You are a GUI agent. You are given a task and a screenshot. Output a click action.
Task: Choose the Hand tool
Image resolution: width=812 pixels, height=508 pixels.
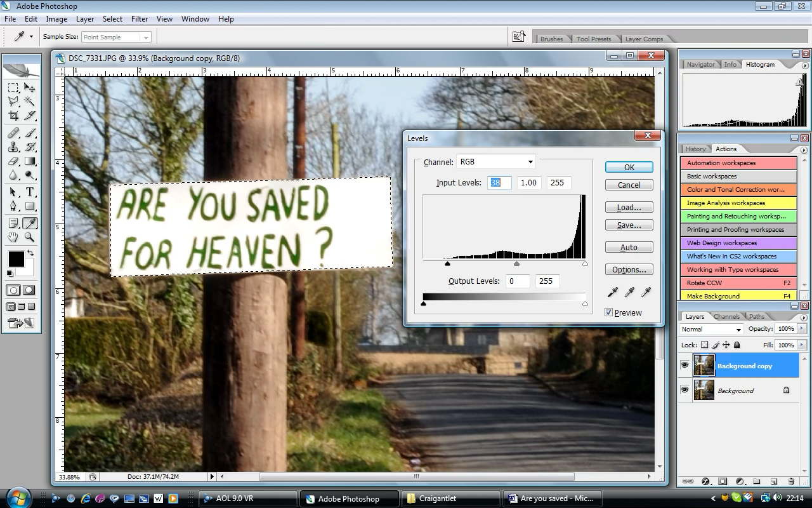13,237
